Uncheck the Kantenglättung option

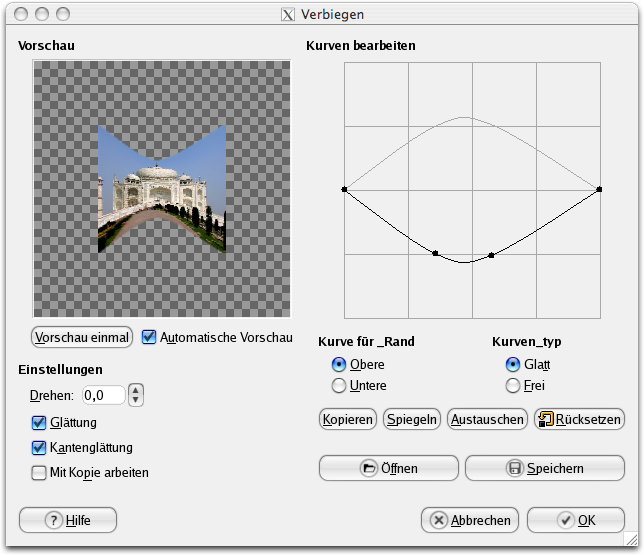(x=40, y=448)
